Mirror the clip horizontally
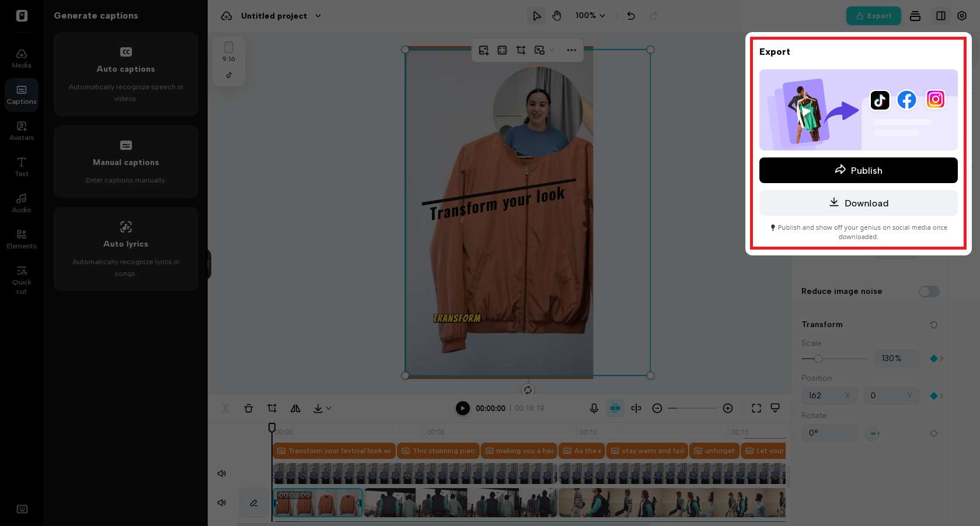 [x=295, y=408]
